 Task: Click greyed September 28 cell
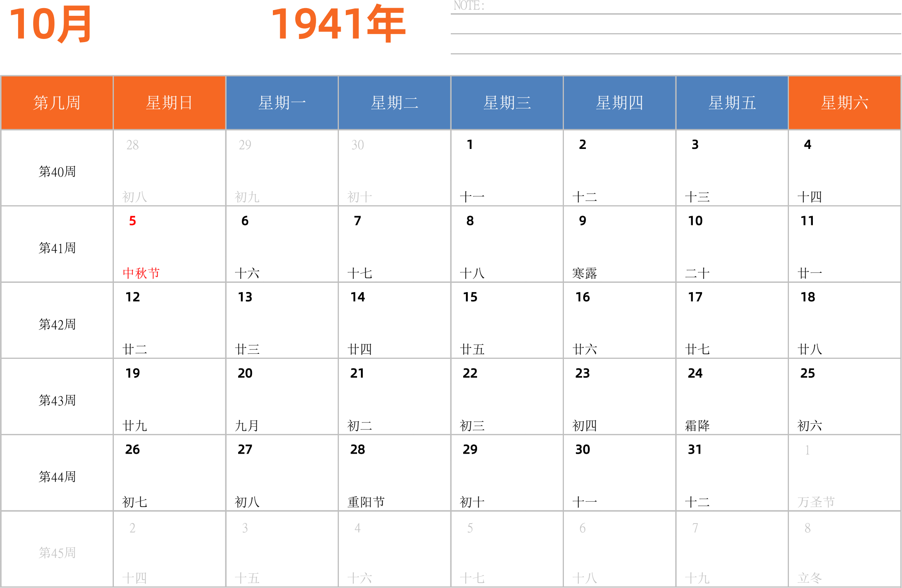169,168
